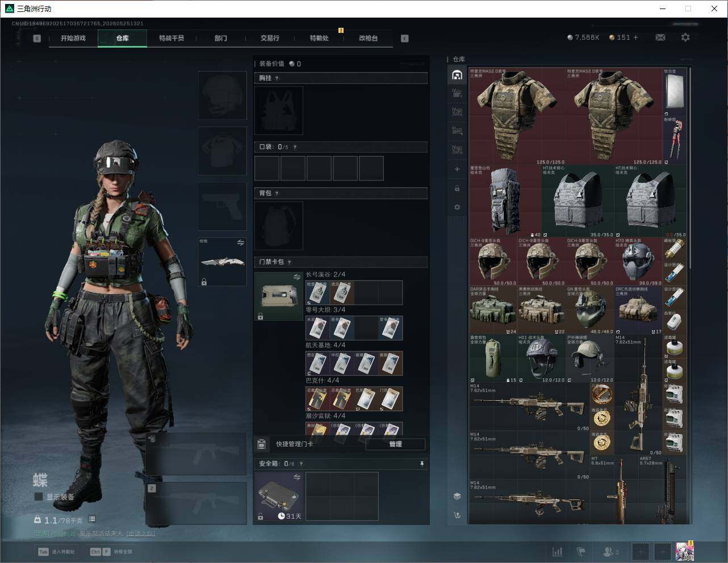Click the player avatar in bottom corner
This screenshot has width=728, height=563.
(x=685, y=551)
